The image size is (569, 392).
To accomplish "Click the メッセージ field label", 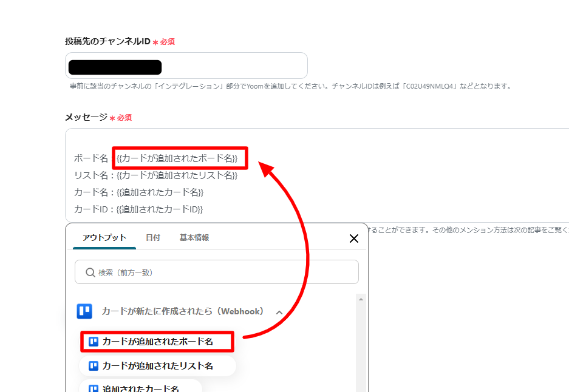I will [x=86, y=117].
